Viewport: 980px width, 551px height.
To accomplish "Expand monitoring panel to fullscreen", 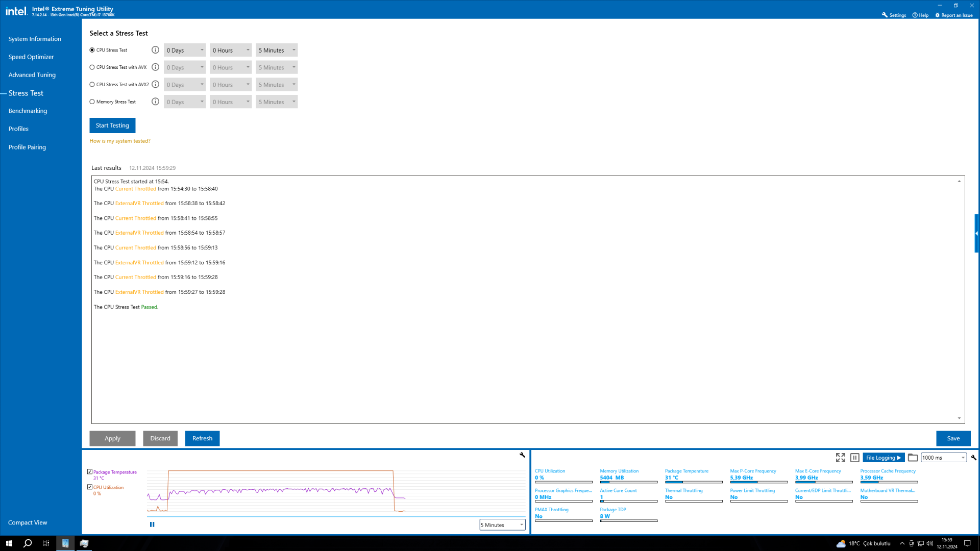I will (x=840, y=458).
